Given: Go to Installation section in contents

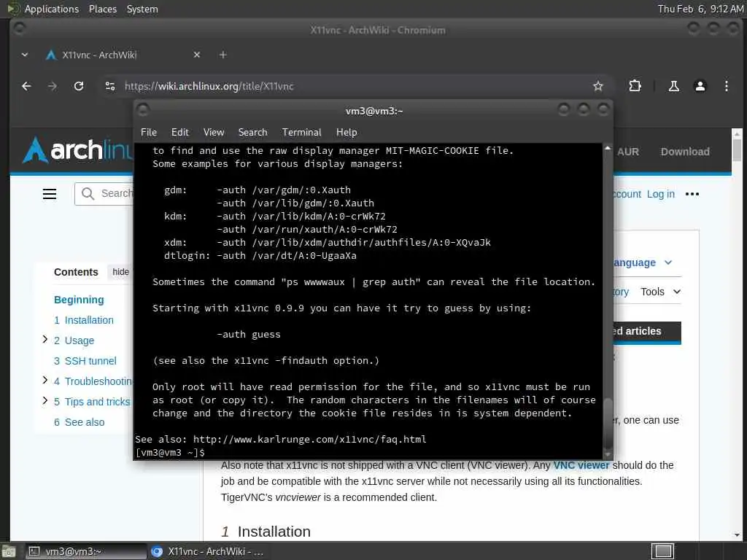Looking at the screenshot, I should tap(84, 320).
